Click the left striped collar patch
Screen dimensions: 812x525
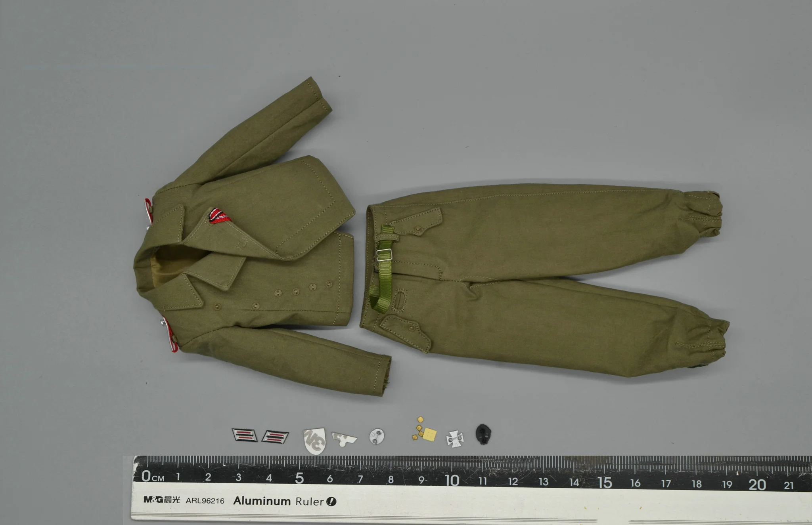point(244,435)
